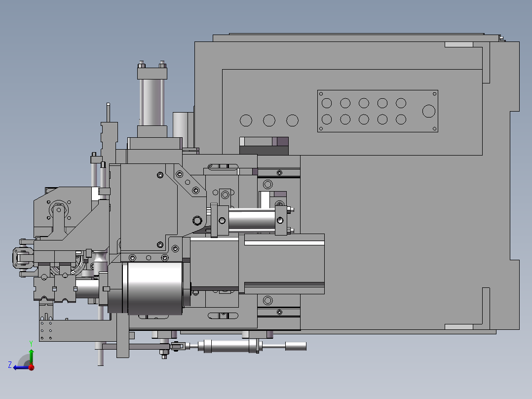532x399 pixels.
Task: Select the clevis bracket at the far left end
Action: [x=23, y=258]
